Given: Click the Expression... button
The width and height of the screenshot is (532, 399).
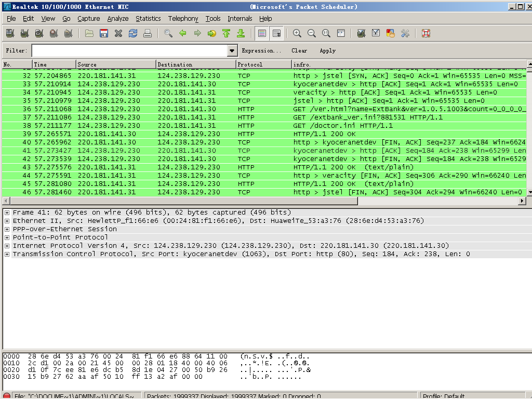Looking at the screenshot, I should click(262, 50).
